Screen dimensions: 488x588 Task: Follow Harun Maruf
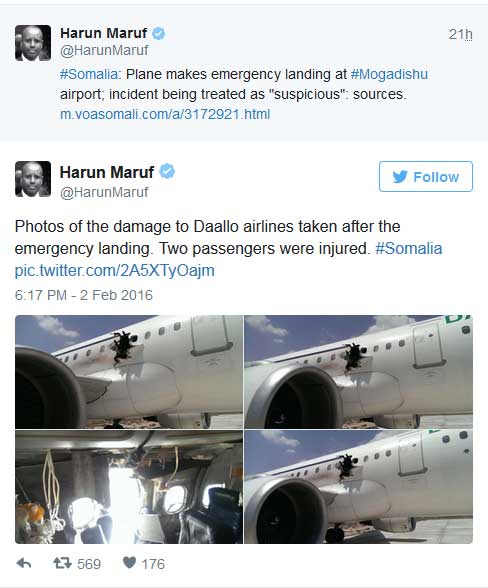(x=426, y=177)
